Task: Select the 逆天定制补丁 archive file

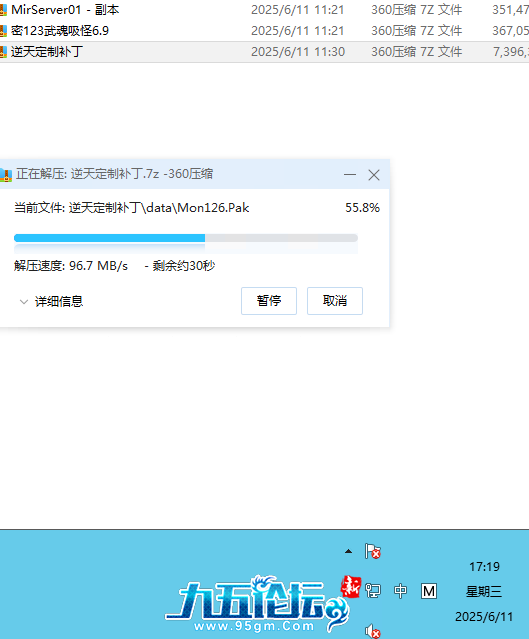Action: (47, 52)
